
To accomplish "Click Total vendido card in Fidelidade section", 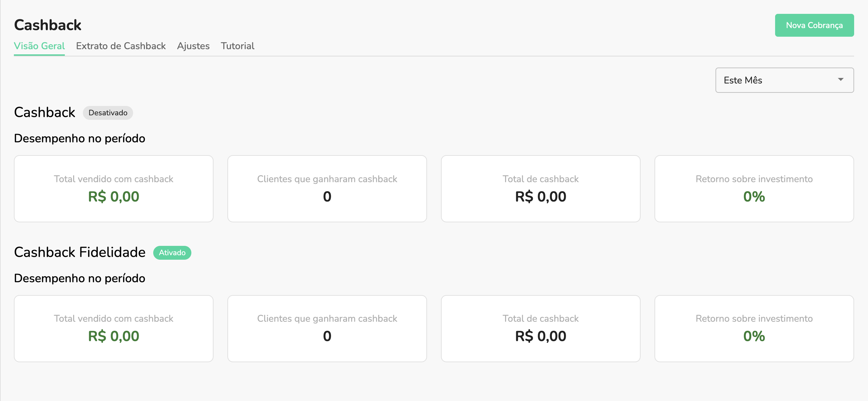I will tap(114, 328).
